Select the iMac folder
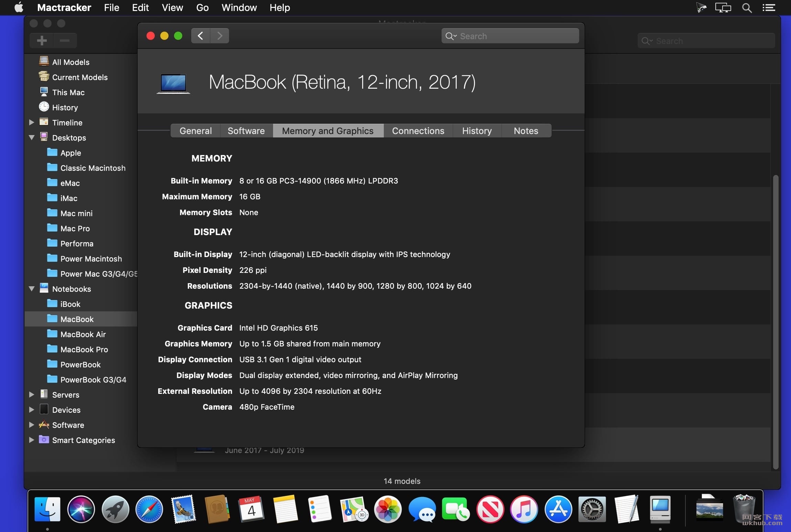The image size is (791, 532). click(69, 198)
